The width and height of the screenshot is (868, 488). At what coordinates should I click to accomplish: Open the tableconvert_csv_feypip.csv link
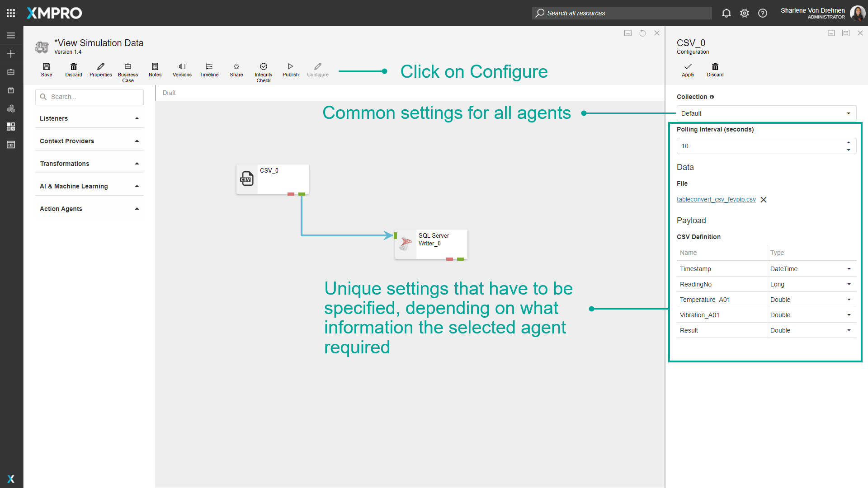click(716, 199)
